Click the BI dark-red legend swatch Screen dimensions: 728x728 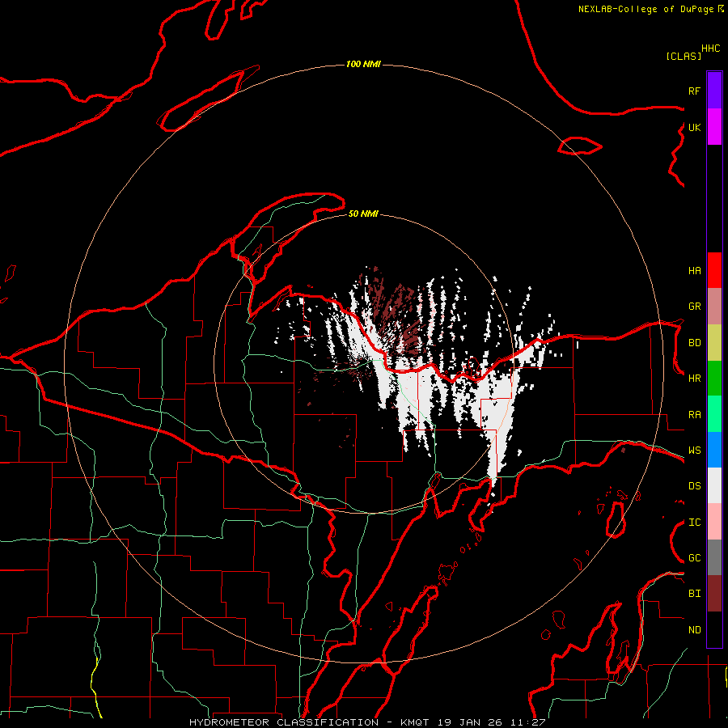pos(714,594)
